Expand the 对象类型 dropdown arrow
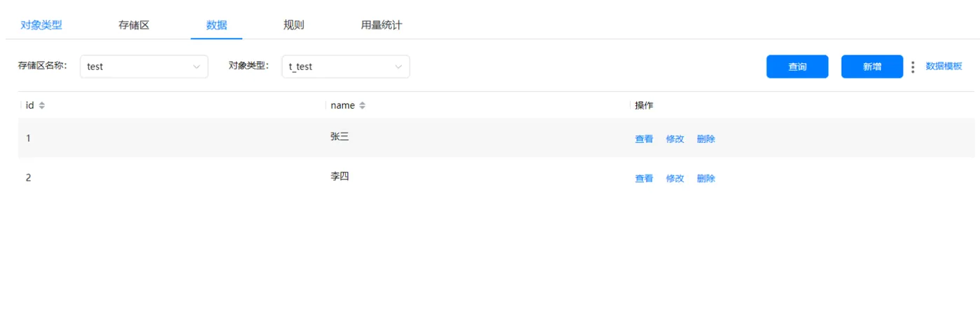This screenshot has height=309, width=980. pyautogui.click(x=398, y=67)
